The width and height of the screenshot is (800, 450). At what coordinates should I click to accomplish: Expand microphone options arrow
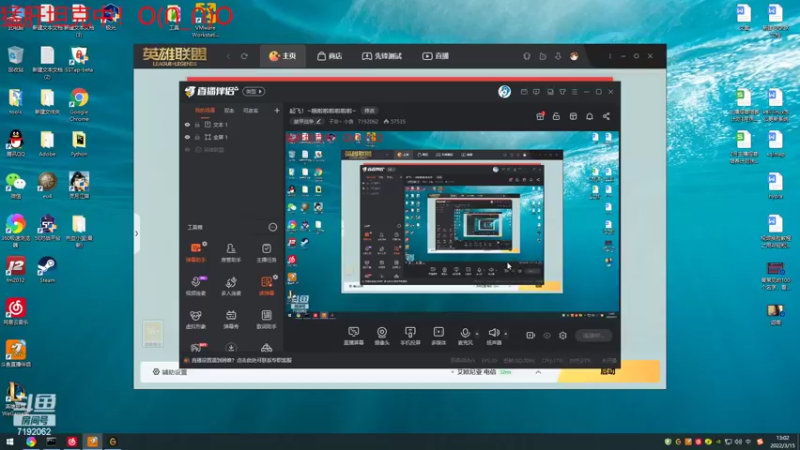pyautogui.click(x=477, y=334)
